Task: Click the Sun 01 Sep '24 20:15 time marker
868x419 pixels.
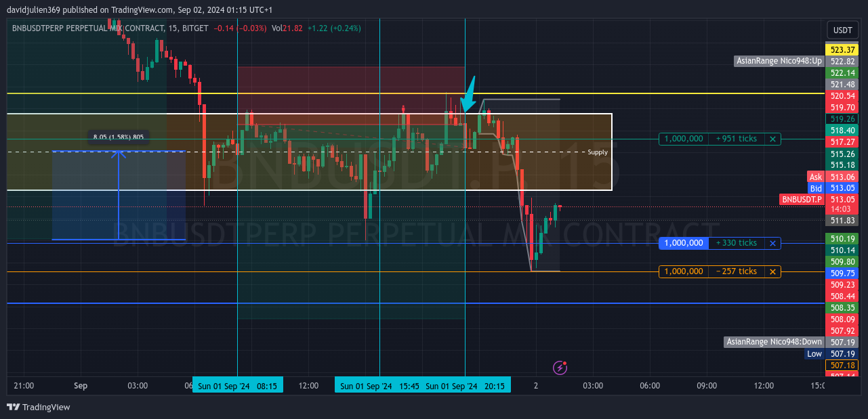Action: (x=466, y=386)
